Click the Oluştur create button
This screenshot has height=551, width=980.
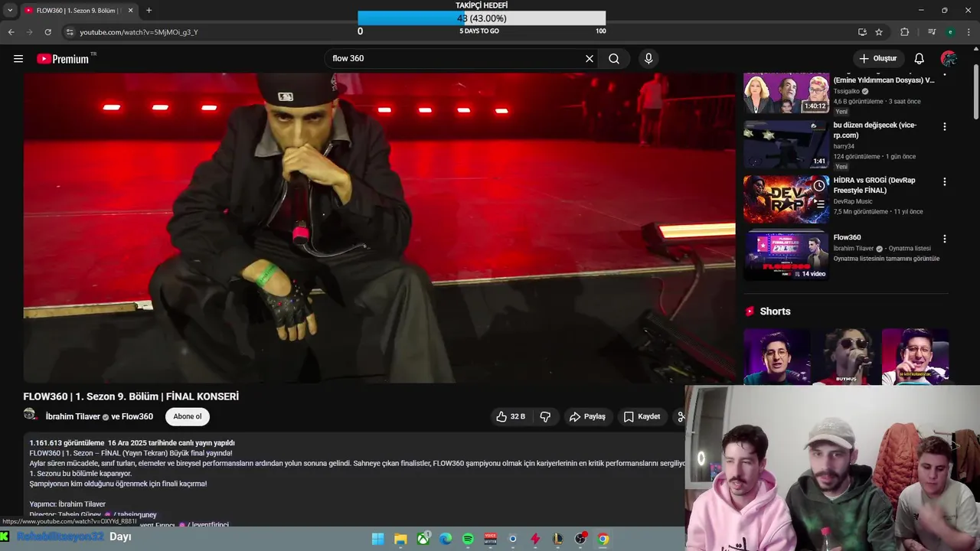click(x=877, y=58)
